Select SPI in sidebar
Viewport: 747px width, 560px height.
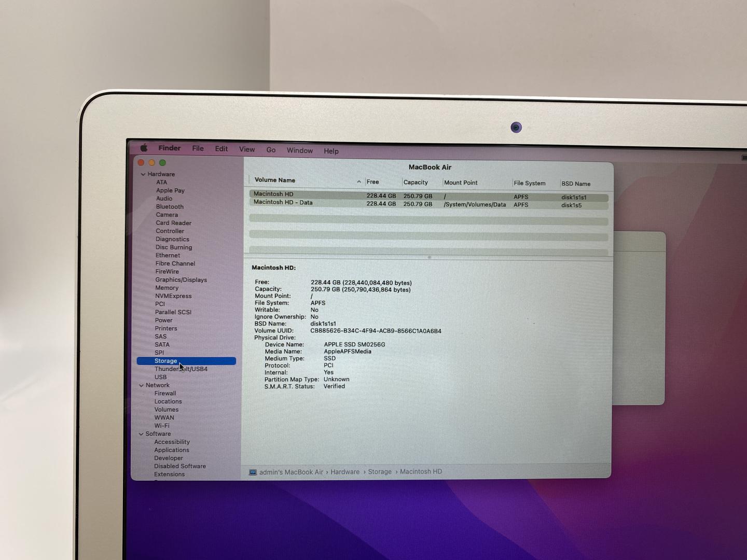[x=159, y=353]
